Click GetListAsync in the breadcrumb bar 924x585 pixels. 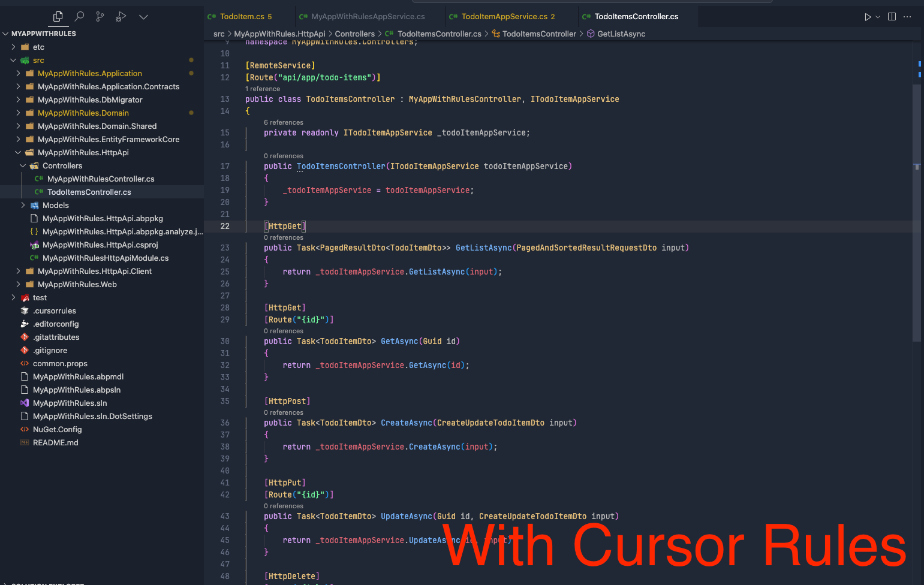[x=621, y=34]
